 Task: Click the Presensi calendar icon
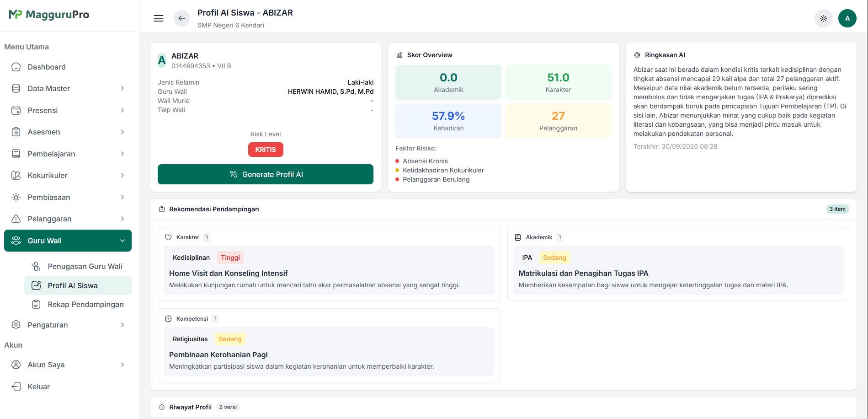click(x=16, y=110)
